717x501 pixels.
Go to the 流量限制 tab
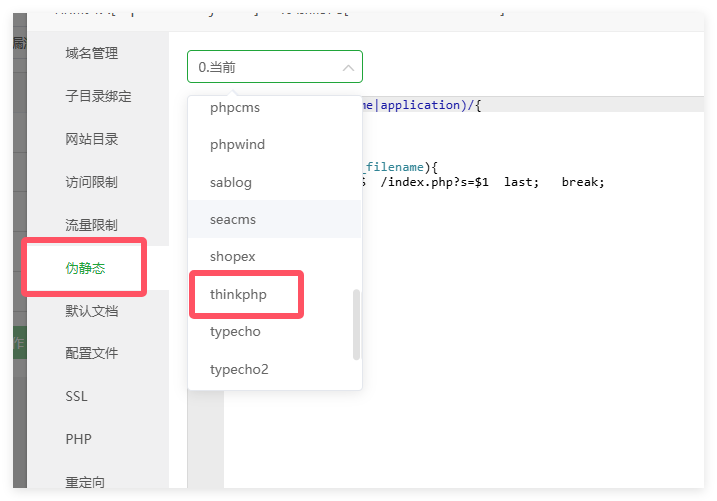click(x=91, y=225)
